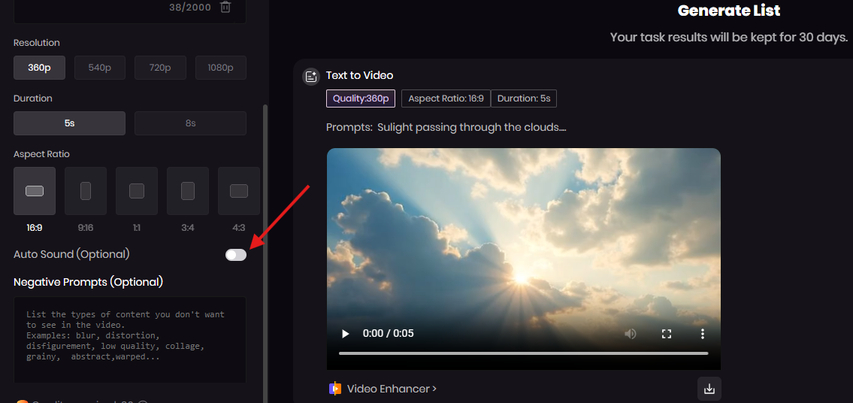Viewport: 853px width, 403px height.
Task: Delete prompt text with trash icon
Action: (x=225, y=8)
